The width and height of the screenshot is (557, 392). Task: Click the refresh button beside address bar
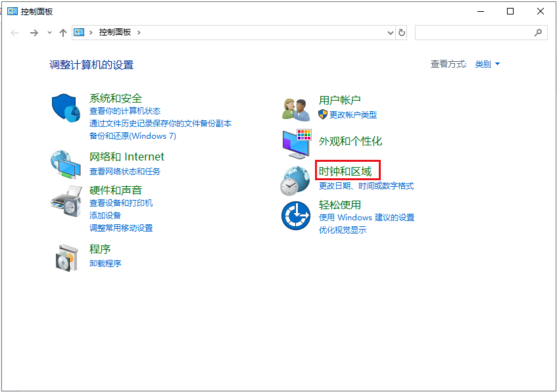click(x=402, y=32)
